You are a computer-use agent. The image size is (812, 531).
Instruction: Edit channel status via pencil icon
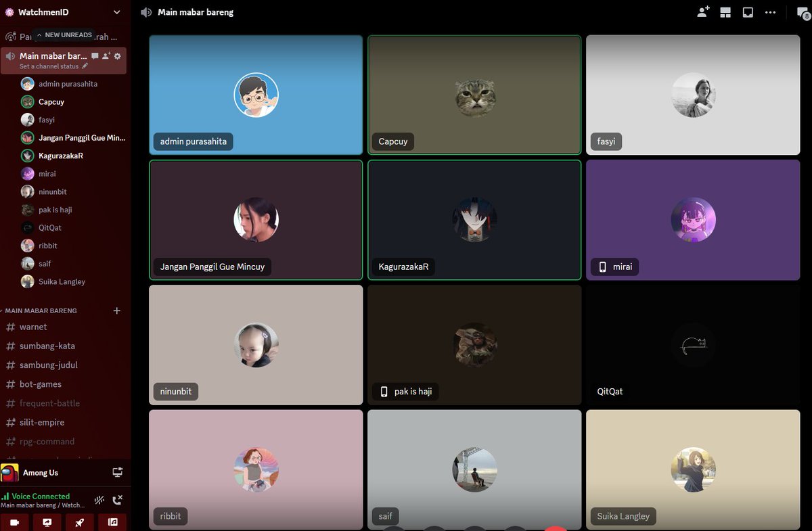pyautogui.click(x=85, y=66)
